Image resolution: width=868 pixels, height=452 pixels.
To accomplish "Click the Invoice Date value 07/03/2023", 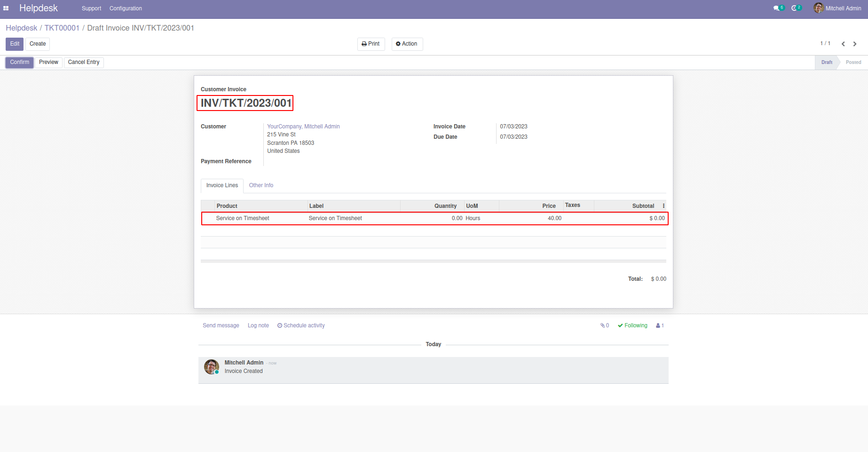I will [x=513, y=127].
